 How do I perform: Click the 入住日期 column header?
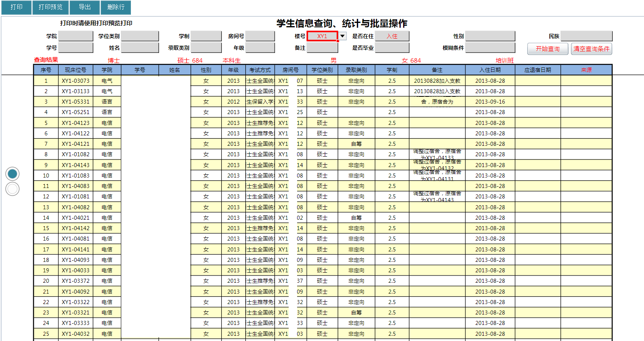point(490,70)
